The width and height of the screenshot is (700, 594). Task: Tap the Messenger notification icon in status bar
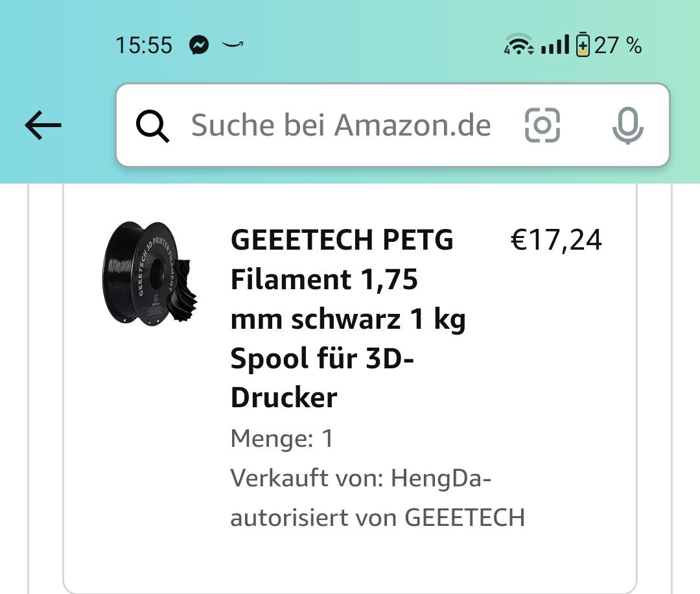tap(199, 45)
